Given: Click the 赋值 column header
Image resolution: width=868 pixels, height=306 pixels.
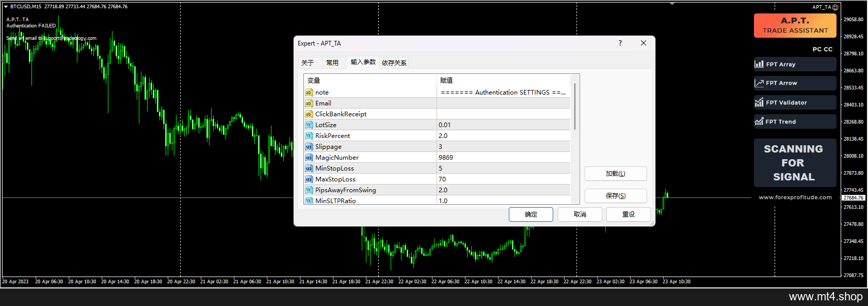Looking at the screenshot, I should [504, 81].
